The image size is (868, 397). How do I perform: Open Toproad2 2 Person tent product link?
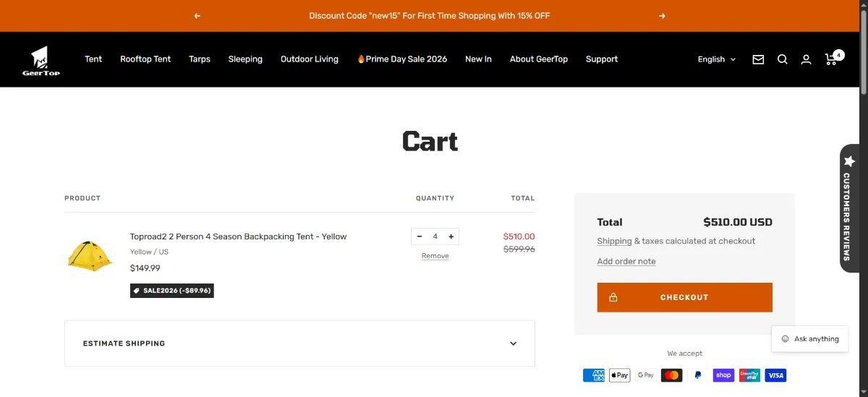click(x=238, y=236)
